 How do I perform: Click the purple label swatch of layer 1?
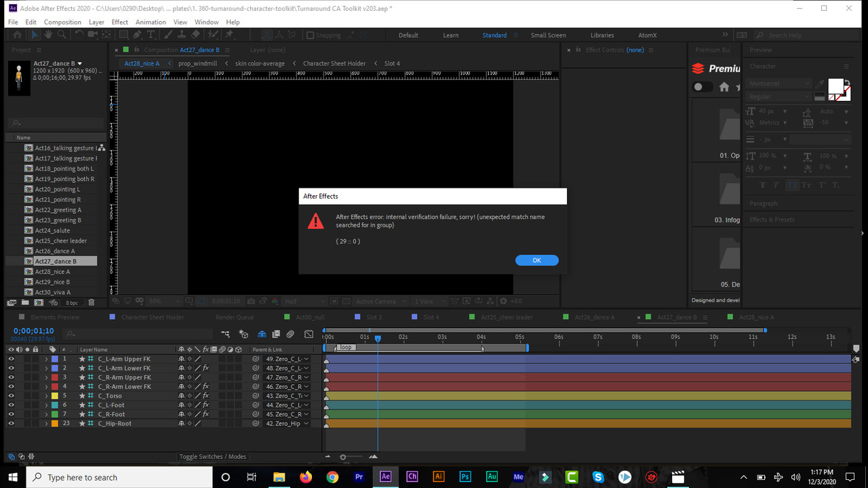point(54,359)
